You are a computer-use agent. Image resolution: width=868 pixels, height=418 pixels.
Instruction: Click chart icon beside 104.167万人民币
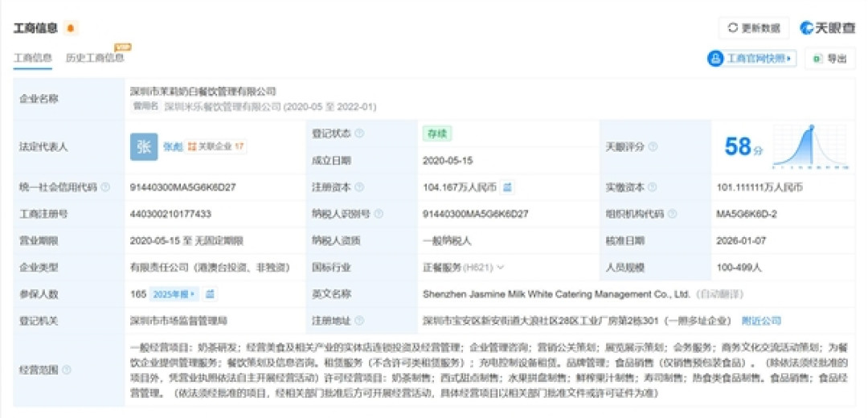[507, 187]
